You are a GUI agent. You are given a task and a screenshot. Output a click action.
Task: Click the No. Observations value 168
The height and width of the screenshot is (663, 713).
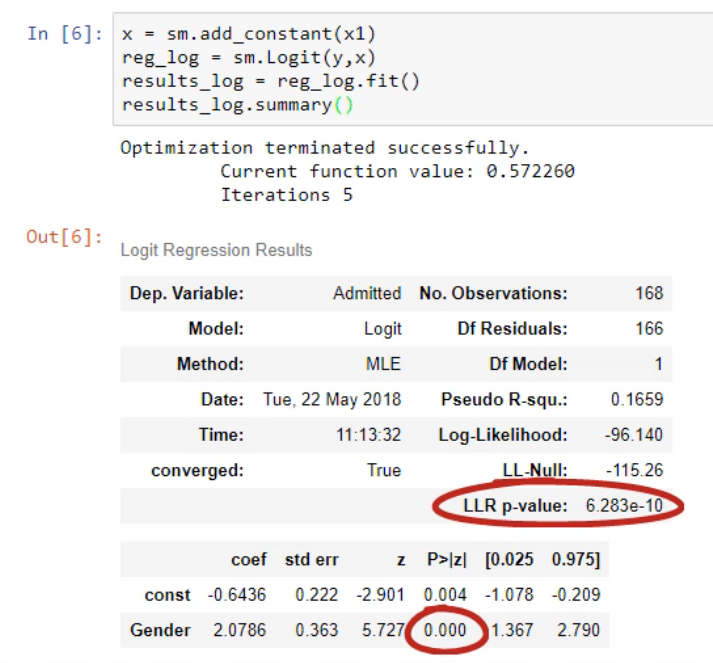pos(648,294)
